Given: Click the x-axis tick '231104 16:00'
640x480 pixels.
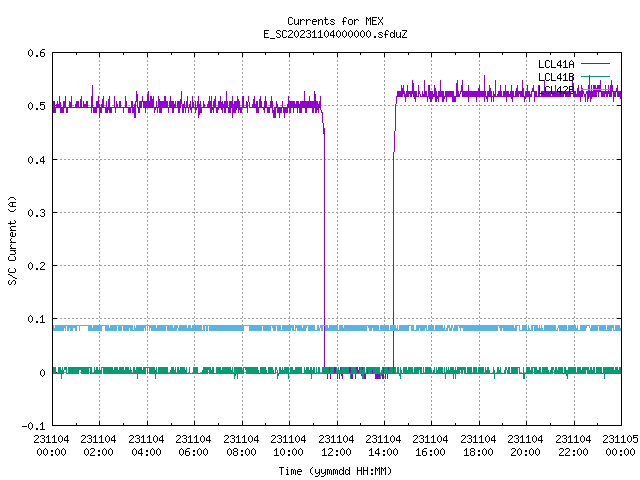Looking at the screenshot, I should (430, 446).
